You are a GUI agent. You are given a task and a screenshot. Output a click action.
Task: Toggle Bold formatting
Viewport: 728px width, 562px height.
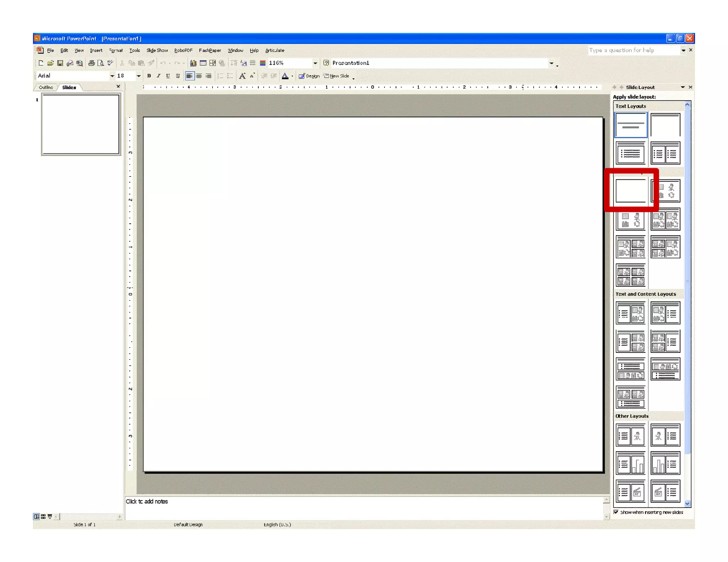(x=149, y=76)
